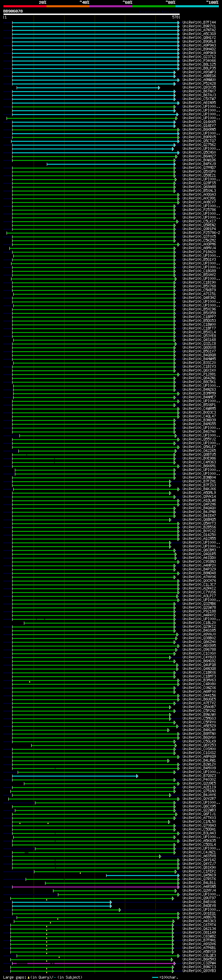Select label UniRef100_Q9VK14
Image resolution: width=222 pixels, height=980 pixels.
tap(199, 496)
